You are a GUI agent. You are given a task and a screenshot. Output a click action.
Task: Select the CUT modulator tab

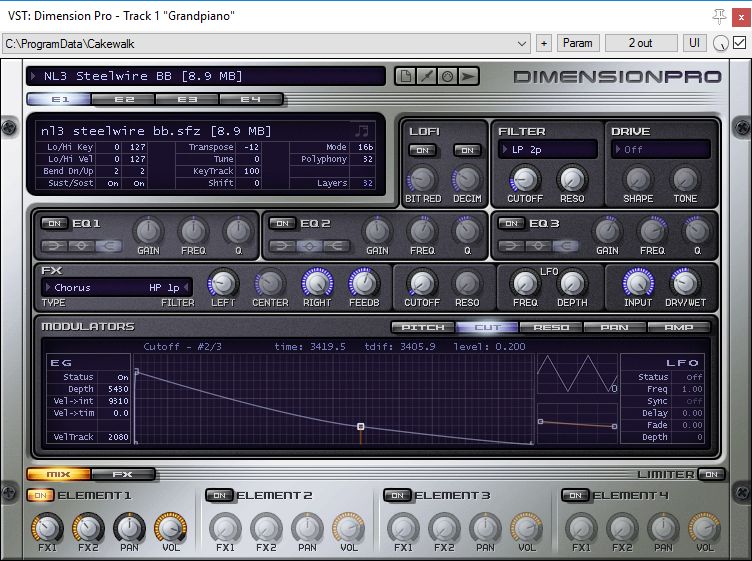pyautogui.click(x=487, y=327)
